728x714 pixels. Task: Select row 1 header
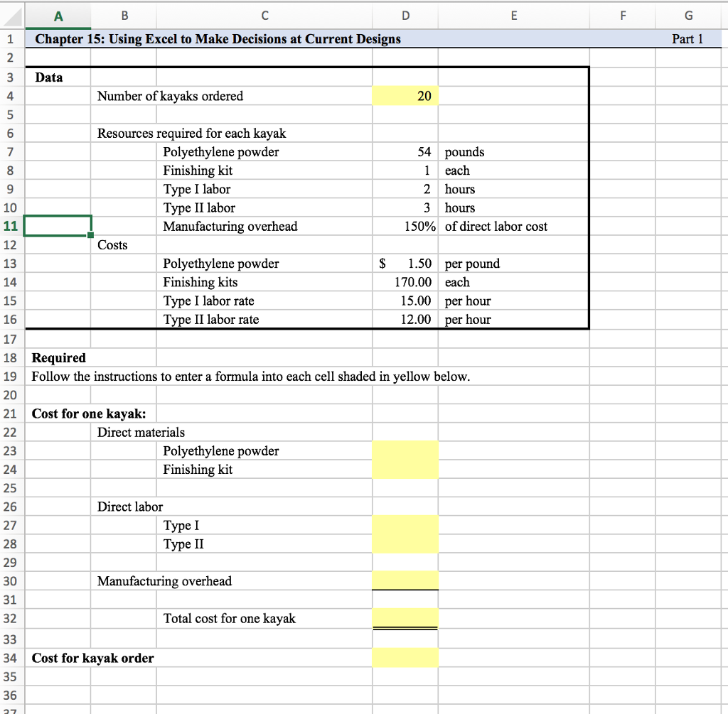[x=11, y=39]
